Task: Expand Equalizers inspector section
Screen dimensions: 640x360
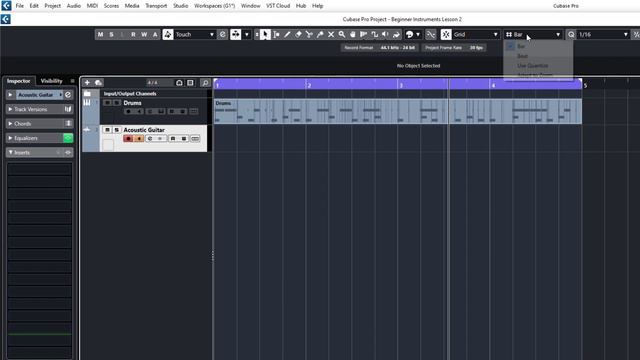Action: (11, 138)
